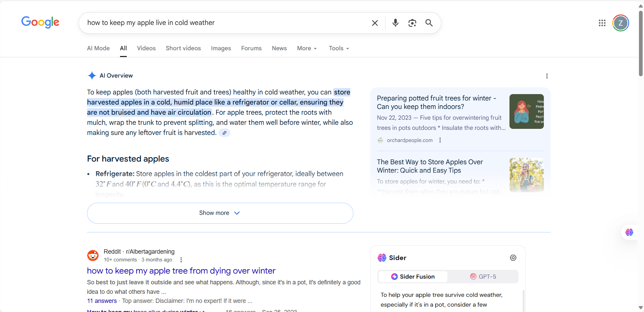Image resolution: width=644 pixels, height=312 pixels.
Task: Click the Z profile avatar
Action: click(620, 23)
